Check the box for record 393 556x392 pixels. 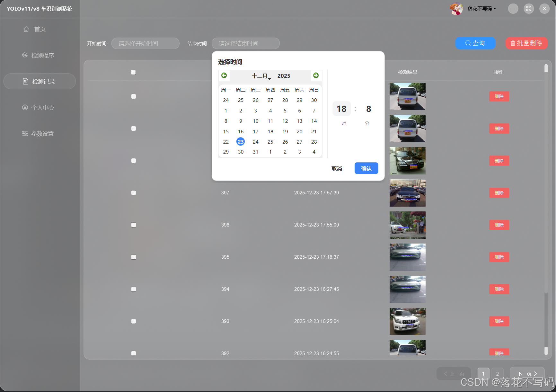[x=134, y=321]
